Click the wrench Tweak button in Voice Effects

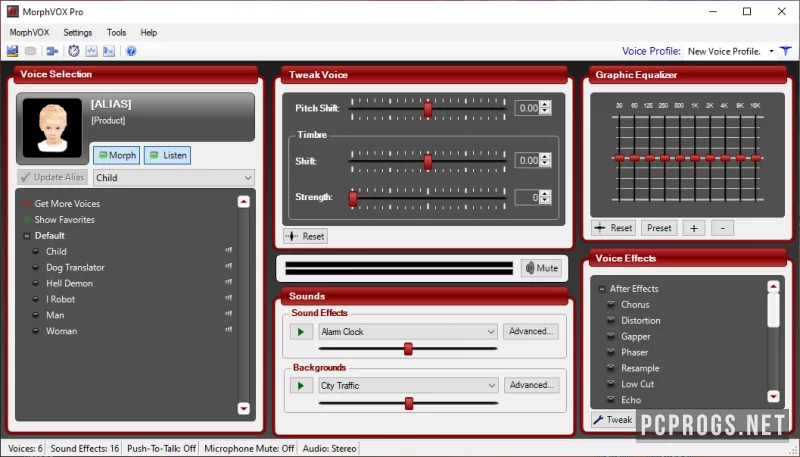click(x=613, y=420)
